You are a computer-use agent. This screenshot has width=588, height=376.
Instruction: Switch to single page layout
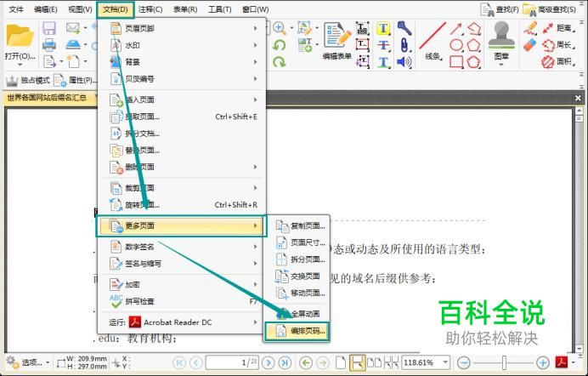click(341, 362)
